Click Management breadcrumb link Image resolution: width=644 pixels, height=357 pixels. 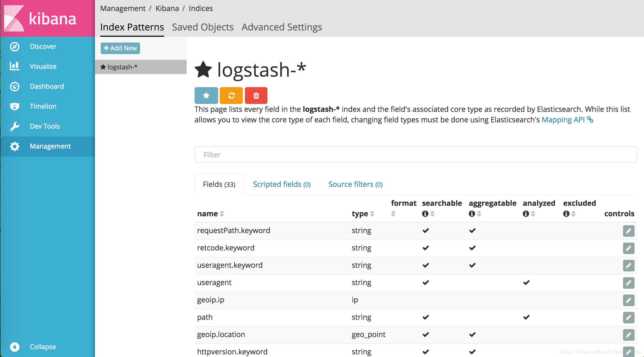123,8
